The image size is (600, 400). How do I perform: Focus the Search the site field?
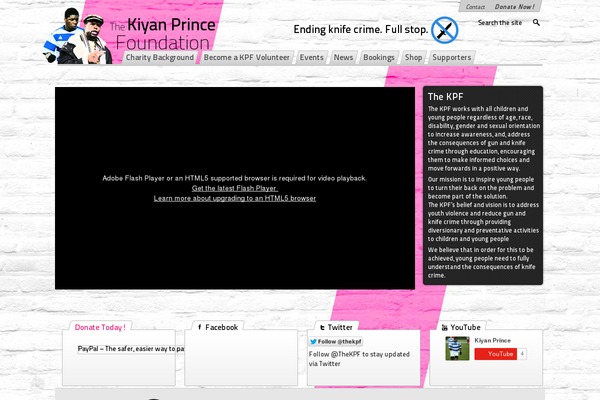tap(500, 23)
